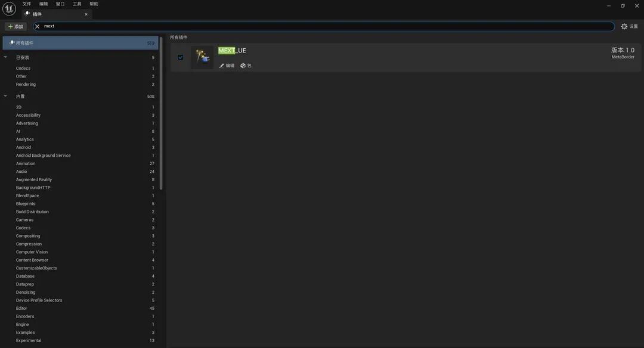Open the 编辑 menu in the menu bar

pos(44,4)
